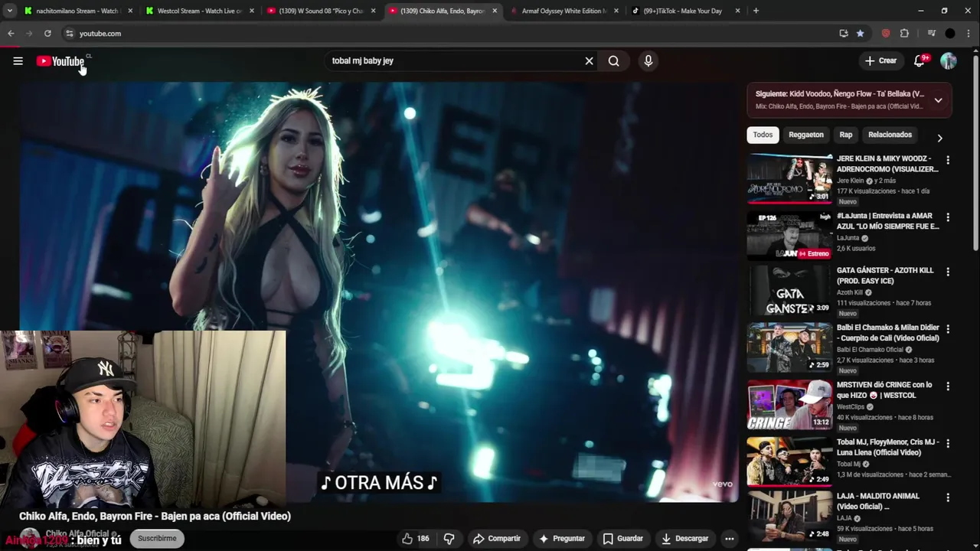Open the Crear dropdown button
Viewport: 980px width, 551px height.
tap(880, 61)
